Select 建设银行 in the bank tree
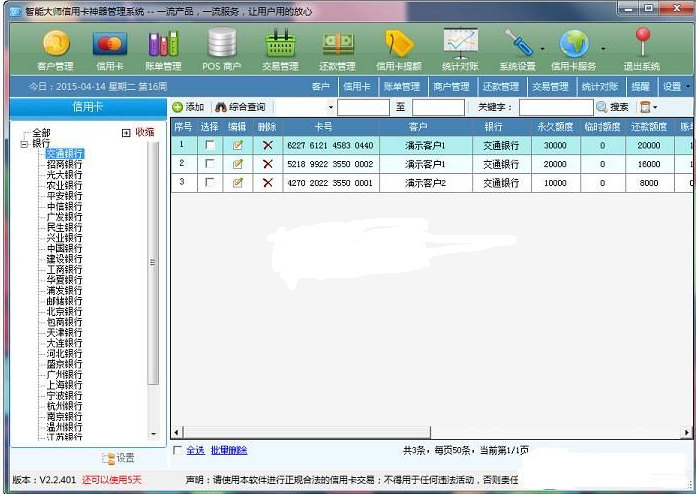This screenshot has height=494, width=696. 64,259
